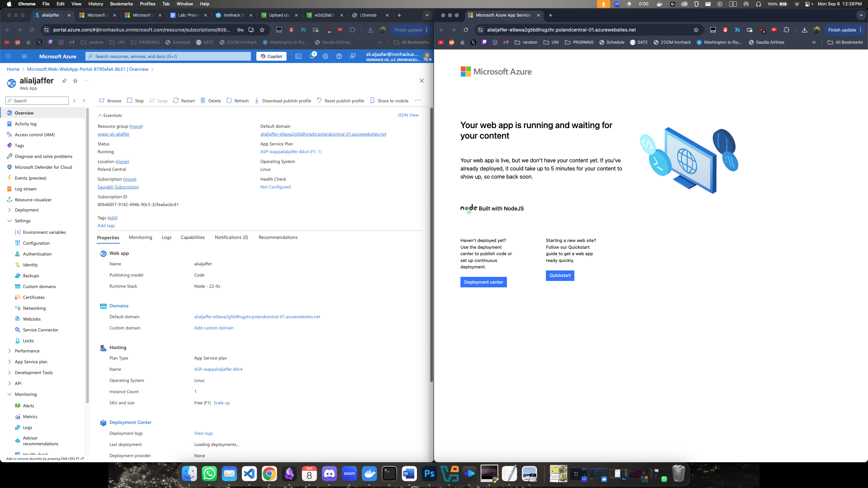Click the Azure search resources field
Screen dimensions: 868x488
pos(168,56)
